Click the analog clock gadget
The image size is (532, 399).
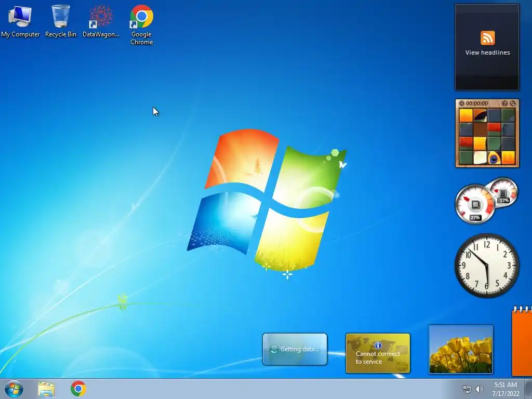(x=487, y=265)
